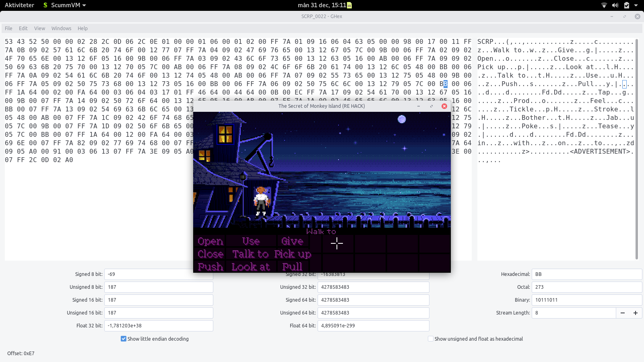Open the File menu in GHex
This screenshot has height=362, width=644.
8,29
